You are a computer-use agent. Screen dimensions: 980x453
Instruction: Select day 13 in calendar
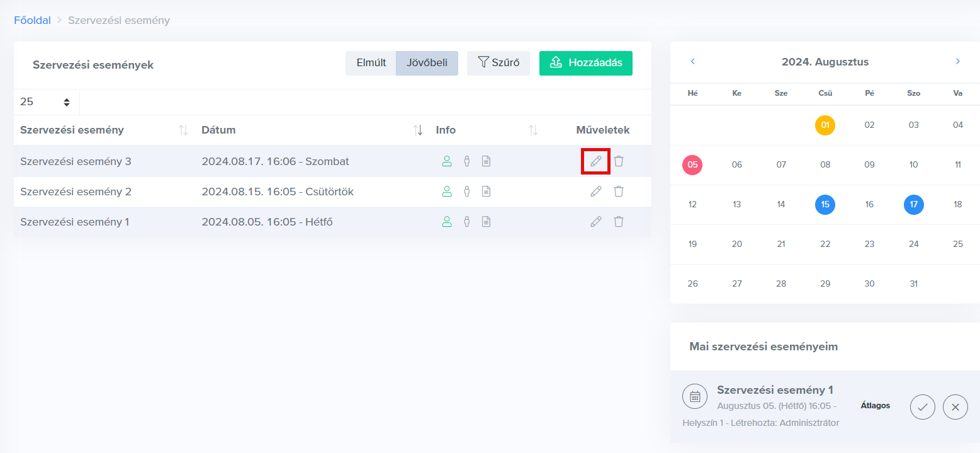tap(737, 205)
